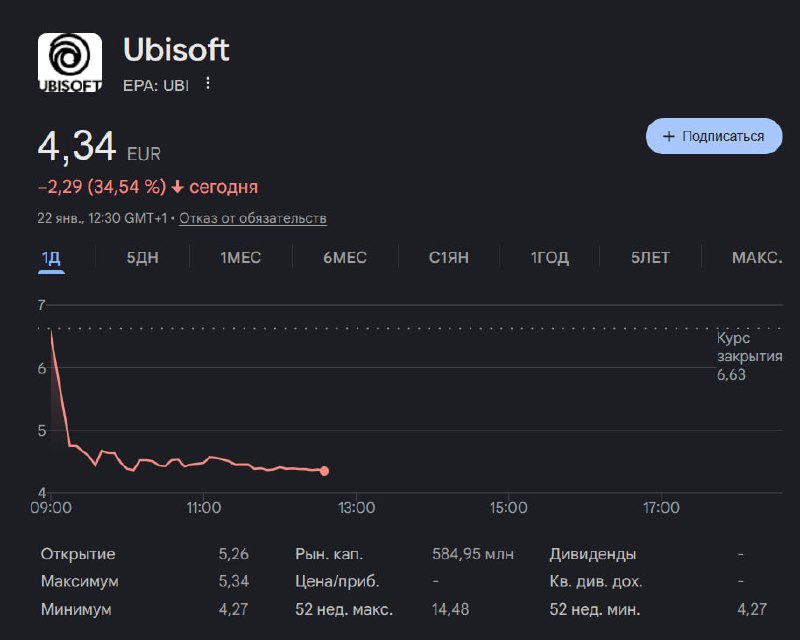Viewport: 800px width, 640px height.
Task: Switch to the 1ГОД chart period
Action: [x=551, y=257]
